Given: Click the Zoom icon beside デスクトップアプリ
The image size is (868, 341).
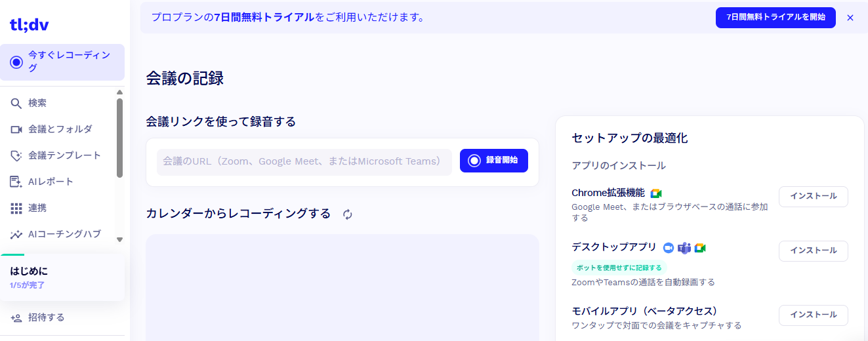Looking at the screenshot, I should [669, 248].
